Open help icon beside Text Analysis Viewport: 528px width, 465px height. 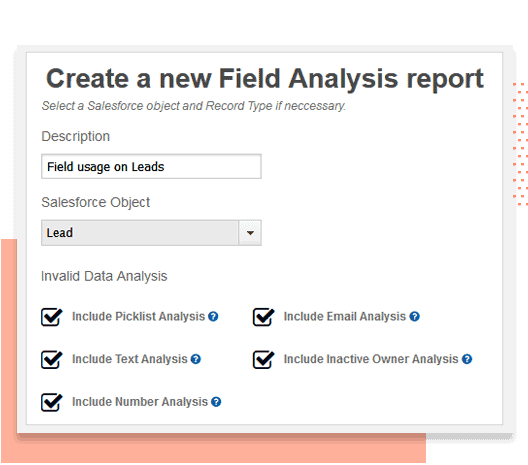195,359
